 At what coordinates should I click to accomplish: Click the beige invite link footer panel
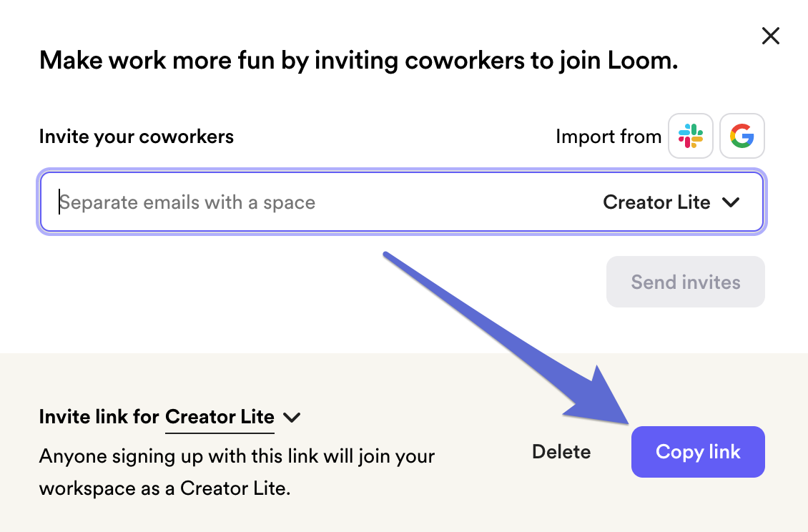(x=404, y=443)
